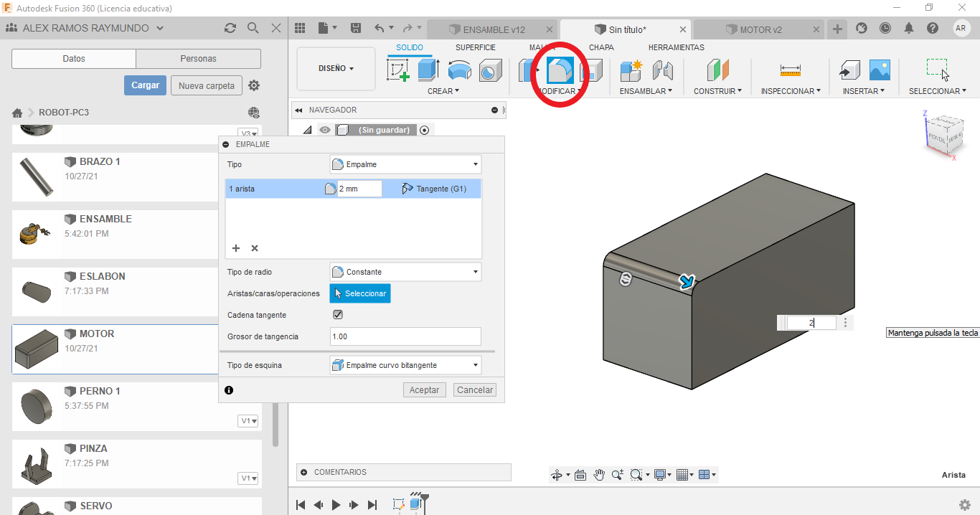Click the Zoom tool in navigation bar
Viewport: 980px width, 515px height.
618,475
